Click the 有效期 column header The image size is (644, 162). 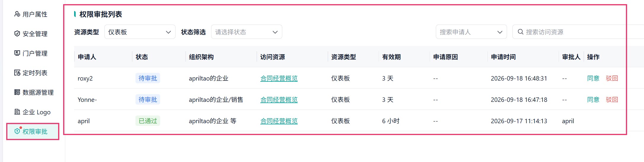pos(391,57)
